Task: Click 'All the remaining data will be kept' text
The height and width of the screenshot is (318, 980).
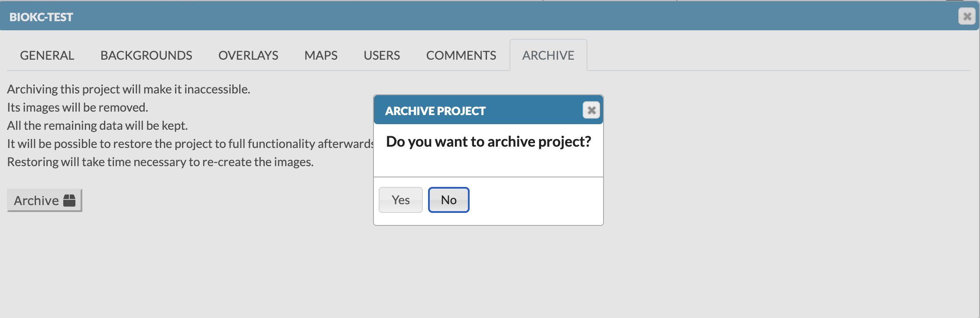Action: 97,125
